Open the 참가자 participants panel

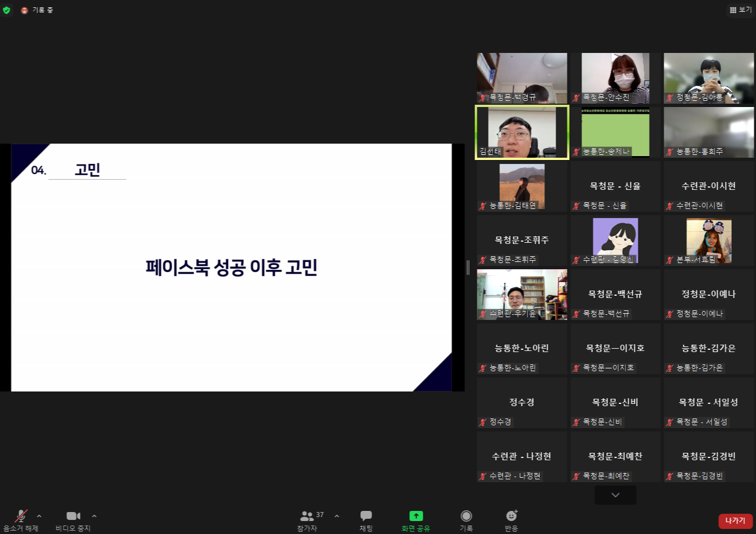307,520
